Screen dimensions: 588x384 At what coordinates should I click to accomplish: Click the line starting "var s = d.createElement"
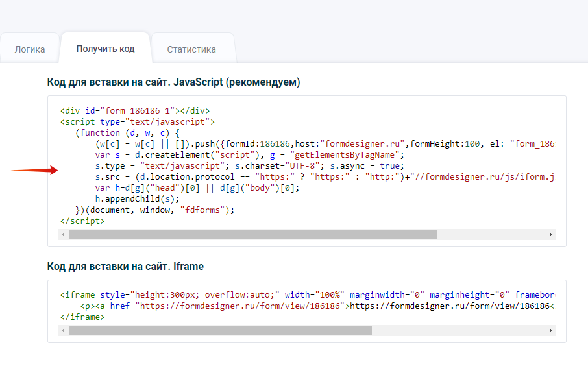(x=250, y=155)
